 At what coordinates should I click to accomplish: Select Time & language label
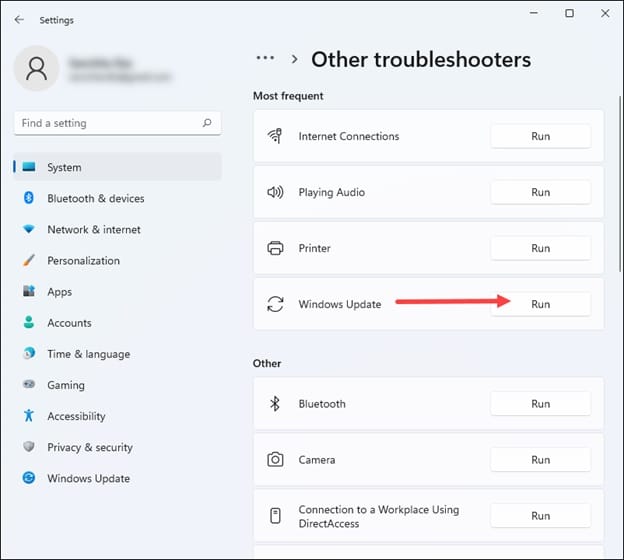(x=89, y=354)
